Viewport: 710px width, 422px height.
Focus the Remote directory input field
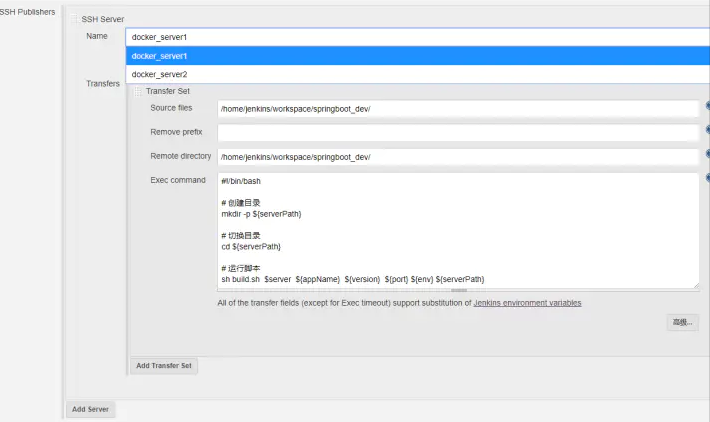coord(458,157)
